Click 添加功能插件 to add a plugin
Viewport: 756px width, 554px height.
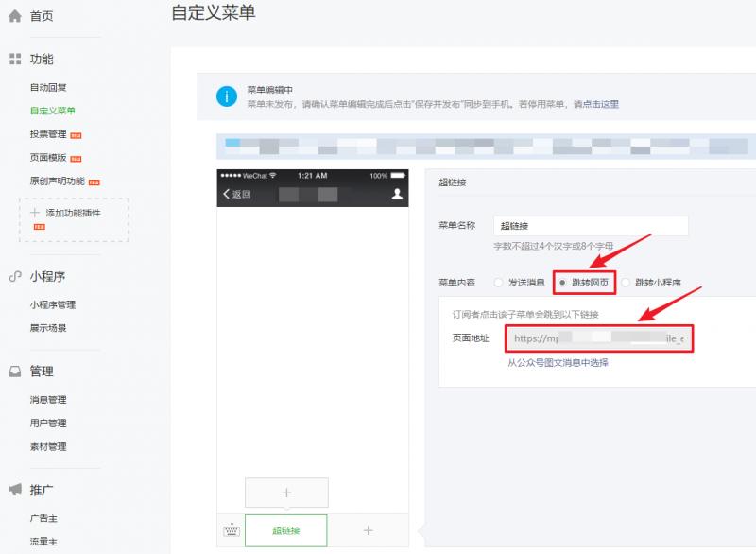[x=74, y=213]
